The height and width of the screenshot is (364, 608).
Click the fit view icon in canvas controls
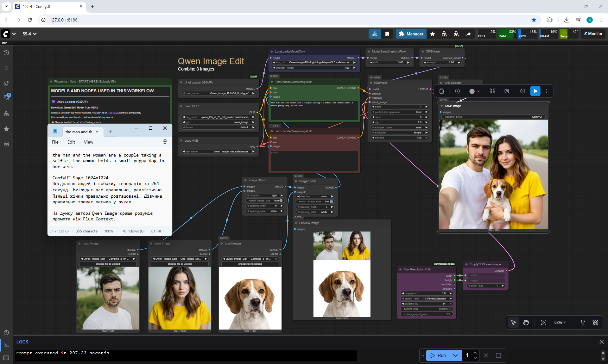point(543,322)
